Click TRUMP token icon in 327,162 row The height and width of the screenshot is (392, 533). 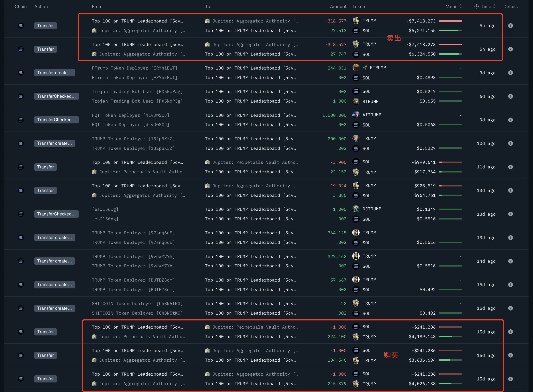tap(356, 256)
